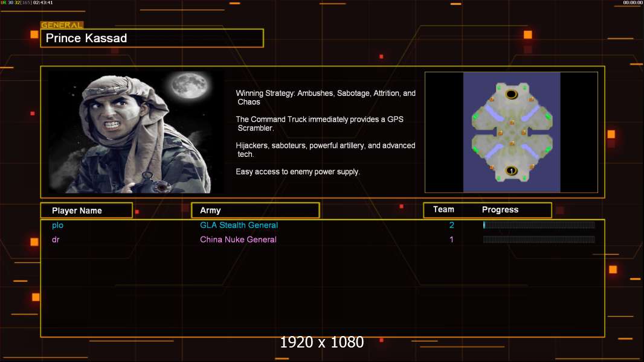Click the map preview thumbnail

point(511,132)
